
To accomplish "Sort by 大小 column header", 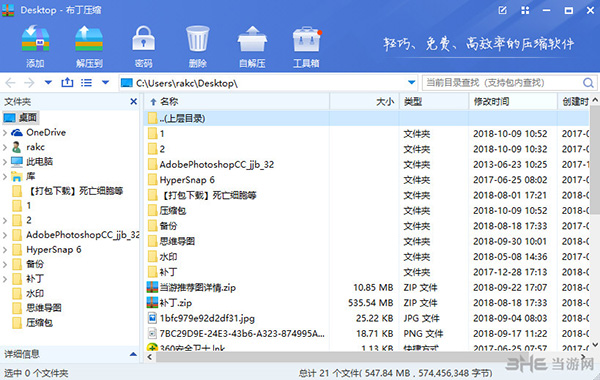I will [364, 101].
